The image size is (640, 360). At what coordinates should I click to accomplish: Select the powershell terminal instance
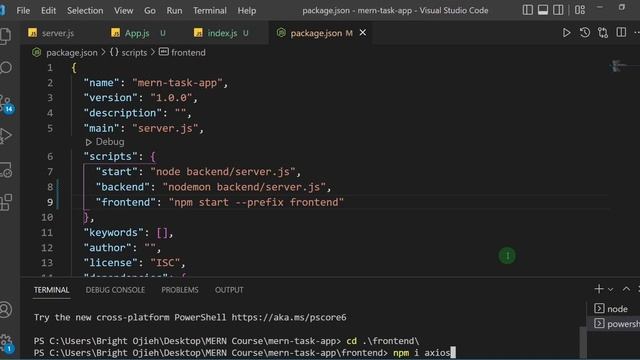point(613,324)
